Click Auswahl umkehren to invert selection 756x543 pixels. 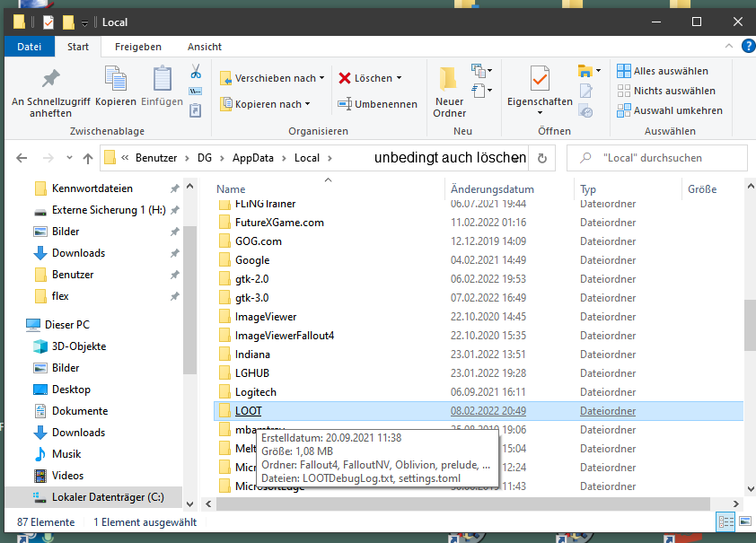point(670,110)
